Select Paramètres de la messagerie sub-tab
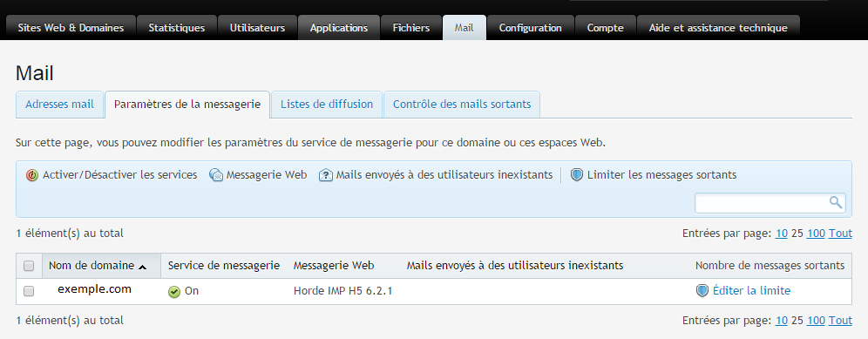Image resolution: width=868 pixels, height=339 pixels. pyautogui.click(x=187, y=104)
